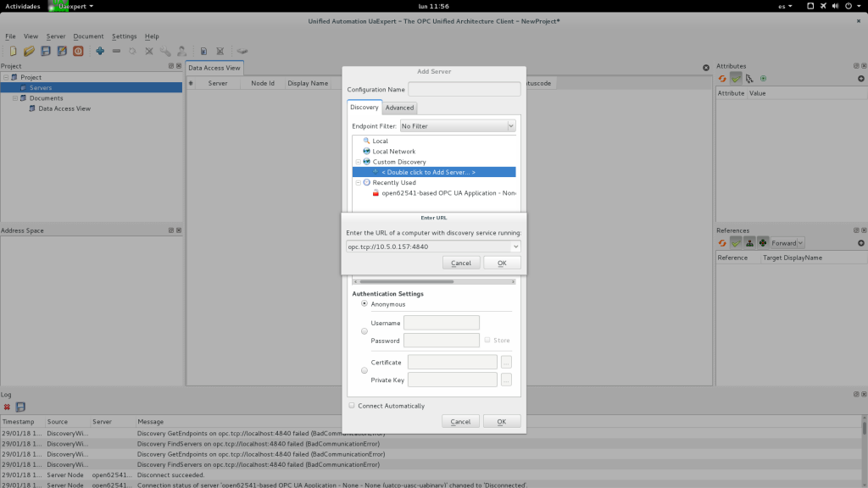Image resolution: width=868 pixels, height=488 pixels.
Task: Switch to the Advanced tab
Action: pos(399,108)
